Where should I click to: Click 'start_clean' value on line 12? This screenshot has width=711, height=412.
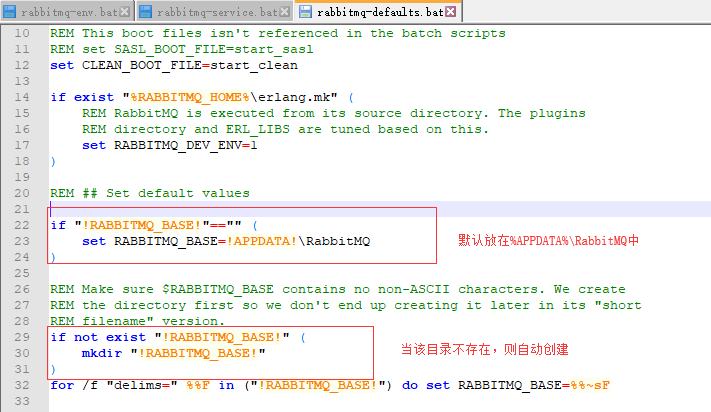(254, 66)
